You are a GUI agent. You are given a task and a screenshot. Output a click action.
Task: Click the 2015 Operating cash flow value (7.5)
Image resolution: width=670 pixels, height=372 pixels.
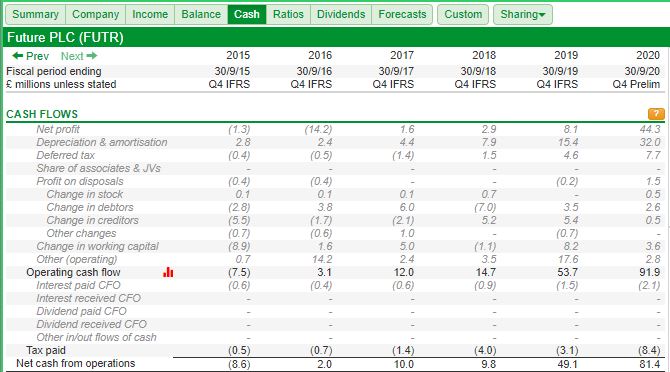(x=239, y=272)
